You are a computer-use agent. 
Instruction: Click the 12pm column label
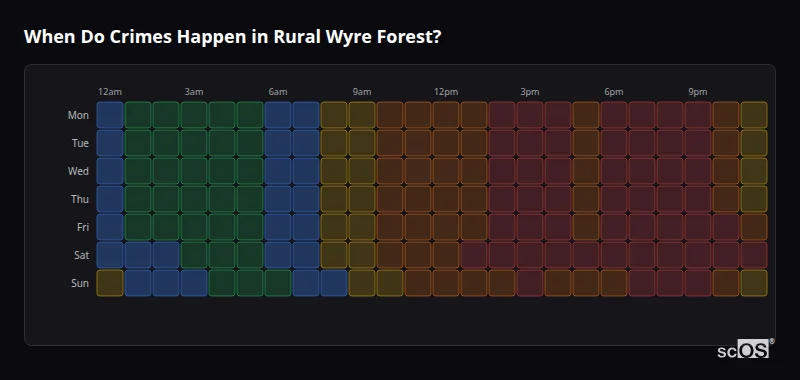tap(446, 92)
